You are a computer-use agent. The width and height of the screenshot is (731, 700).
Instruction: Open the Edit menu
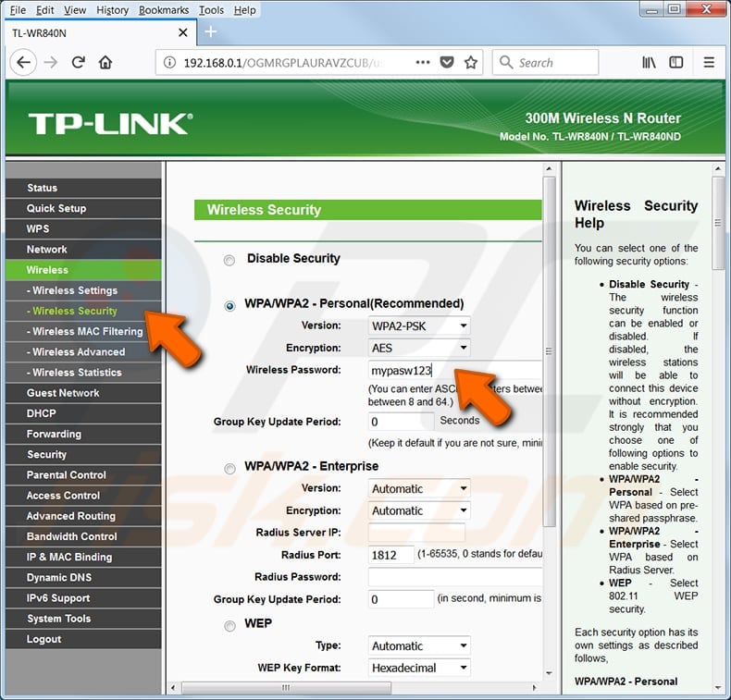coord(44,10)
